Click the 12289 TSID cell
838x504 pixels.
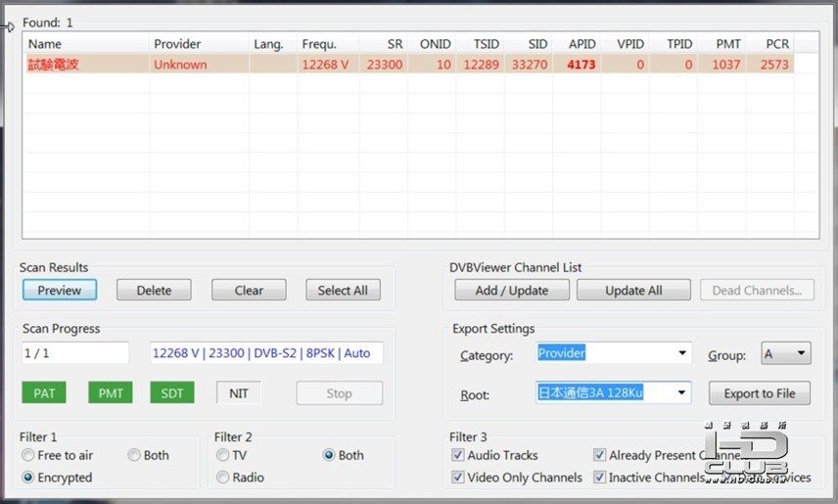pos(481,65)
